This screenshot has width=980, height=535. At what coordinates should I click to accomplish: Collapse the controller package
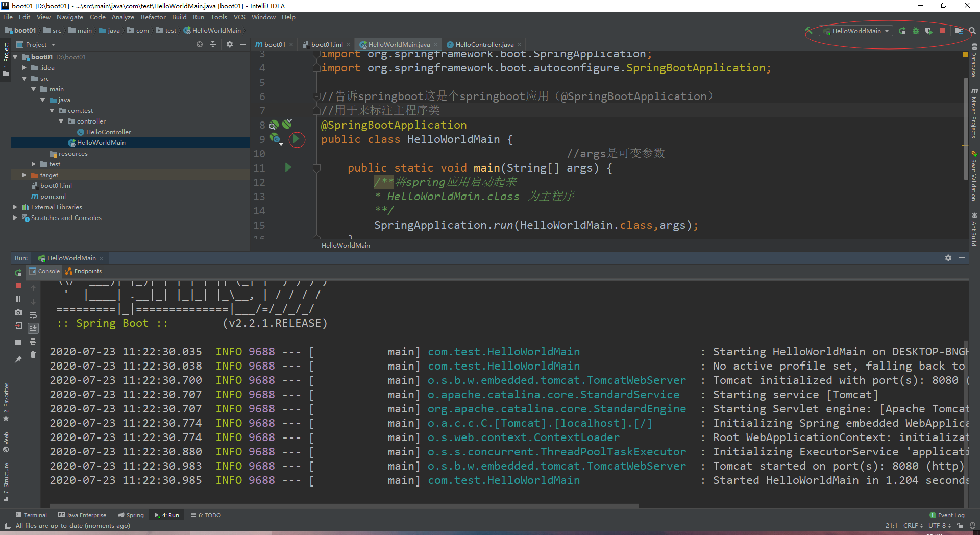61,121
